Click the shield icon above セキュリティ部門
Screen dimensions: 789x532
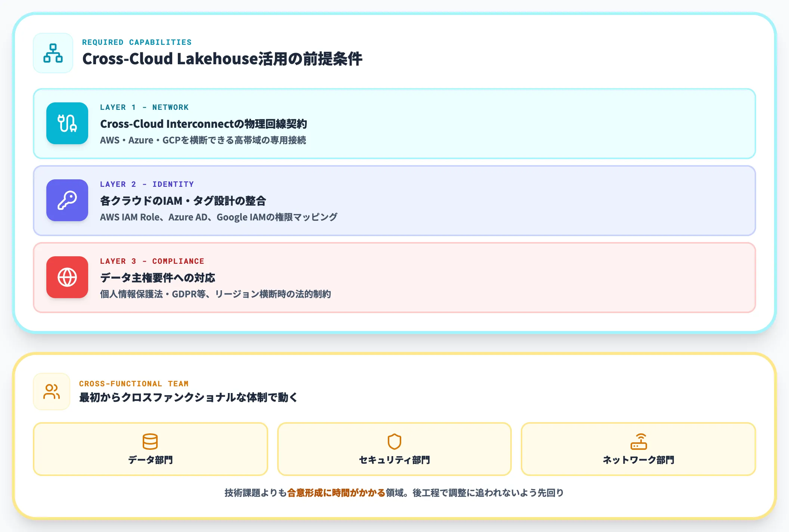pos(394,441)
